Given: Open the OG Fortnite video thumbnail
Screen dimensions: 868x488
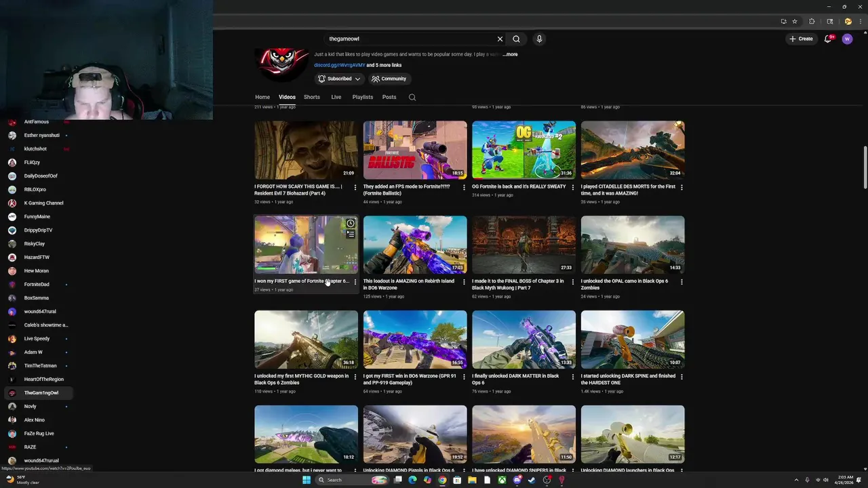Looking at the screenshot, I should pyautogui.click(x=524, y=150).
